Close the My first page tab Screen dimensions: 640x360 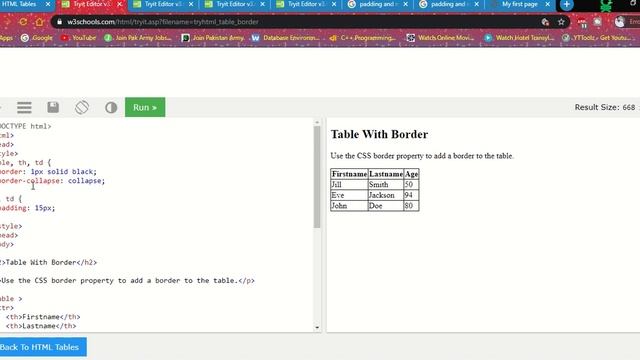tap(548, 4)
